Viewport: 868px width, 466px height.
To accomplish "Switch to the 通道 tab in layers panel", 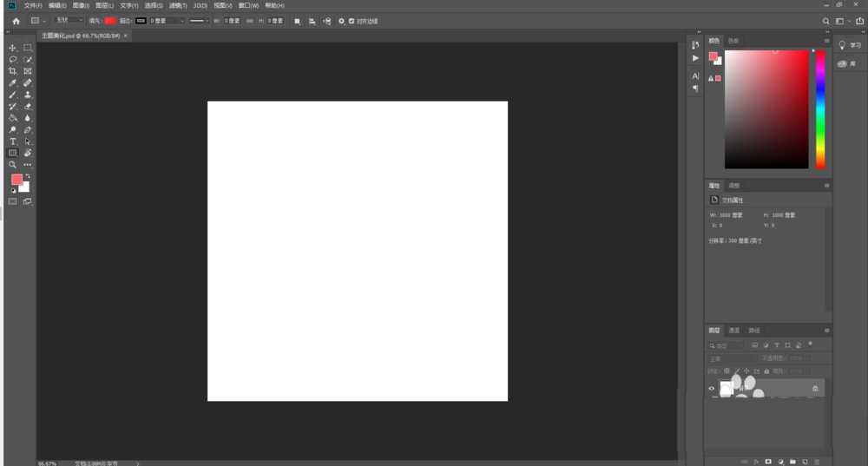I will click(x=734, y=331).
